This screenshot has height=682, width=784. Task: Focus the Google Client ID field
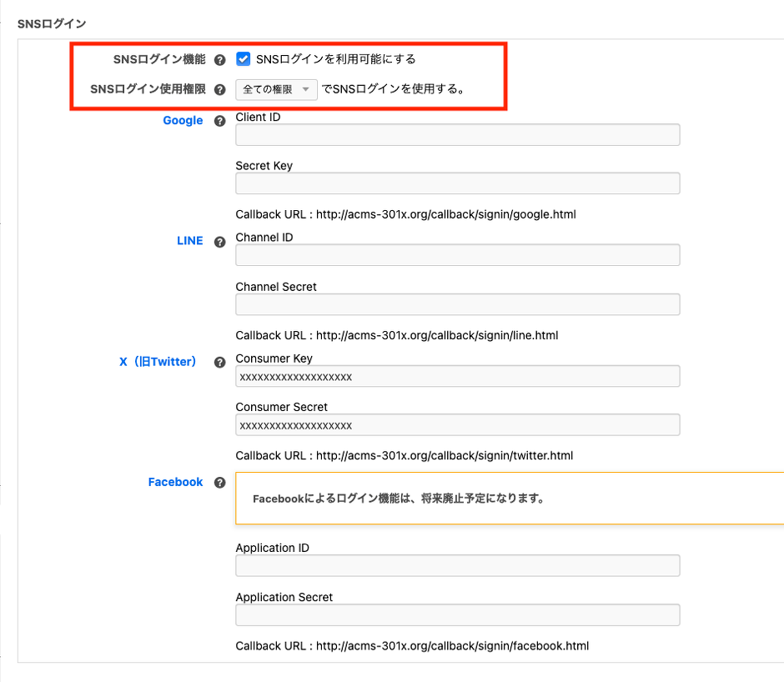pyautogui.click(x=457, y=135)
